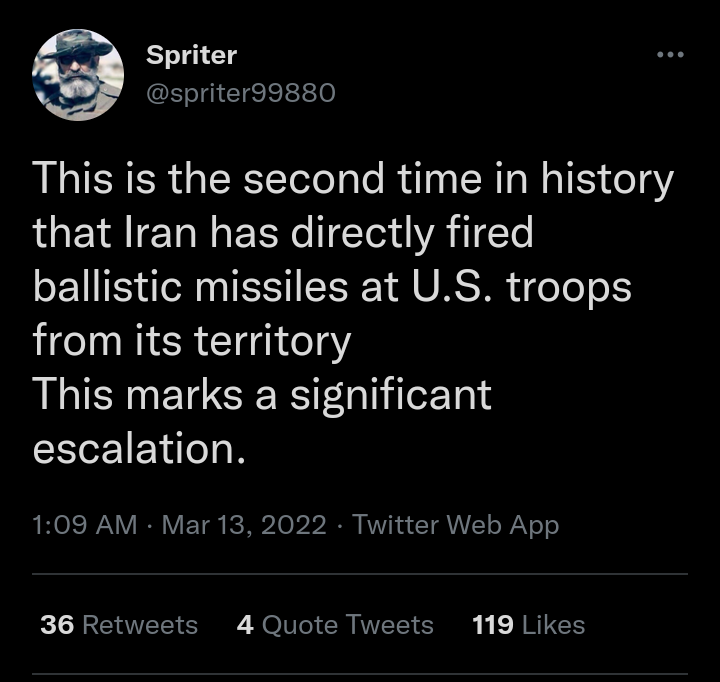This screenshot has height=682, width=720.
Task: Click Spriter's profile avatar picture
Action: coord(78,75)
